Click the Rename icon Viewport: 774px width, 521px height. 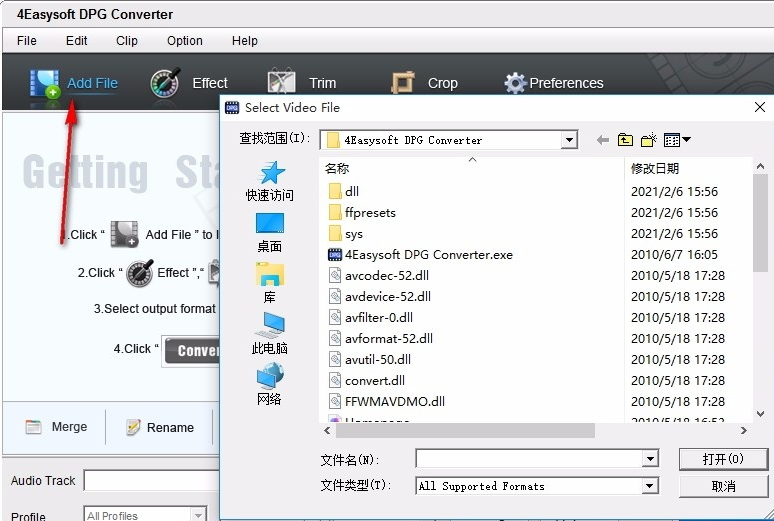pos(133,427)
